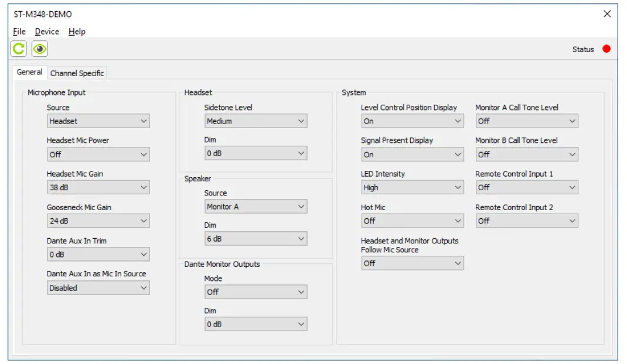
Task: Switch to the Channel Specific tab
Action: [77, 73]
